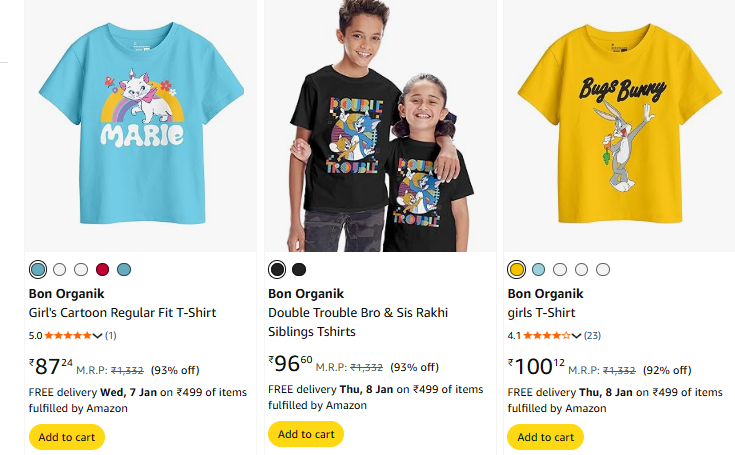View the 23 reviews count link
The width and height of the screenshot is (735, 455).
point(592,336)
